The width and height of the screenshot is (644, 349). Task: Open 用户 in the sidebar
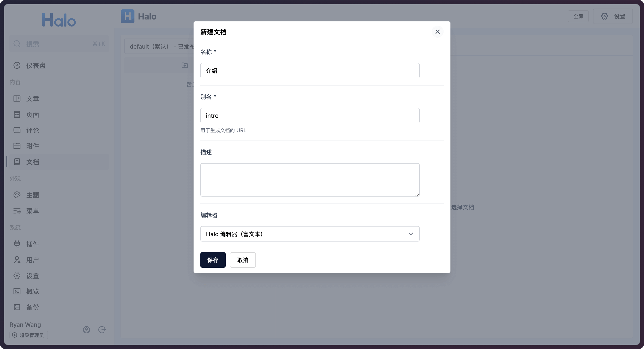[59, 260]
